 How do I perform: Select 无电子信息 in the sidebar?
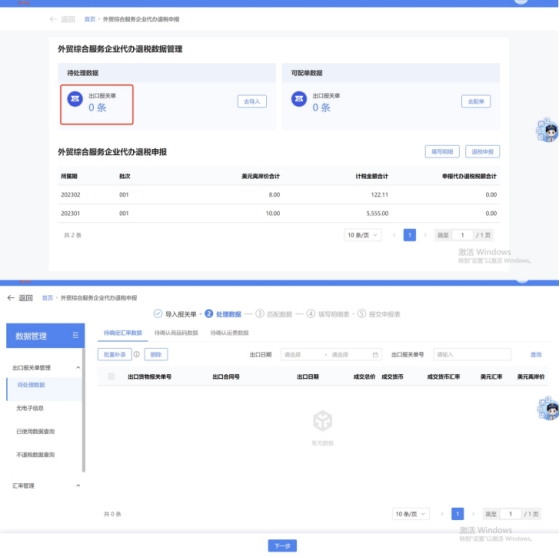click(x=30, y=408)
